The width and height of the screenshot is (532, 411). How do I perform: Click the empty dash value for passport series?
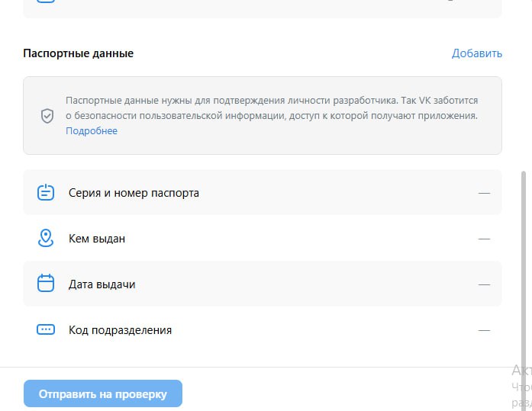[x=484, y=193]
